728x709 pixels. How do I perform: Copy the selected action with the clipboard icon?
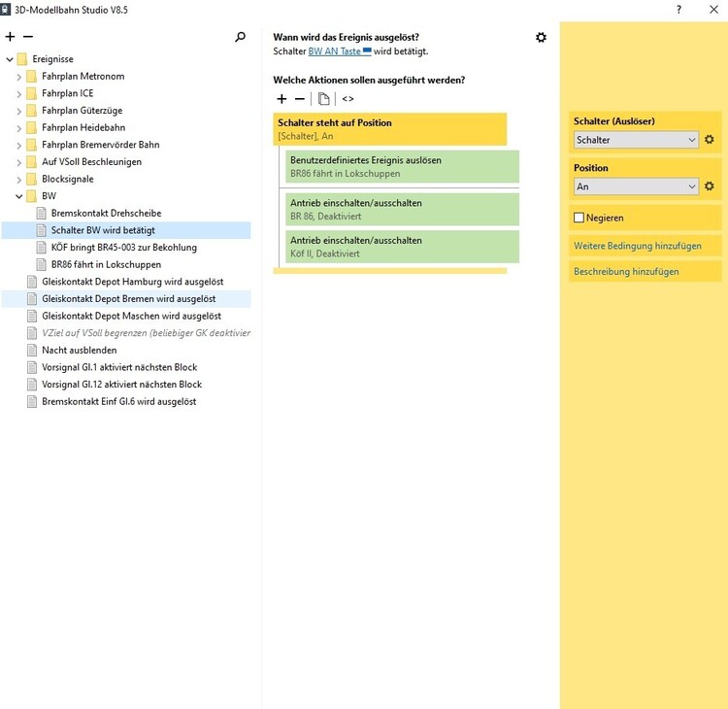coord(323,99)
